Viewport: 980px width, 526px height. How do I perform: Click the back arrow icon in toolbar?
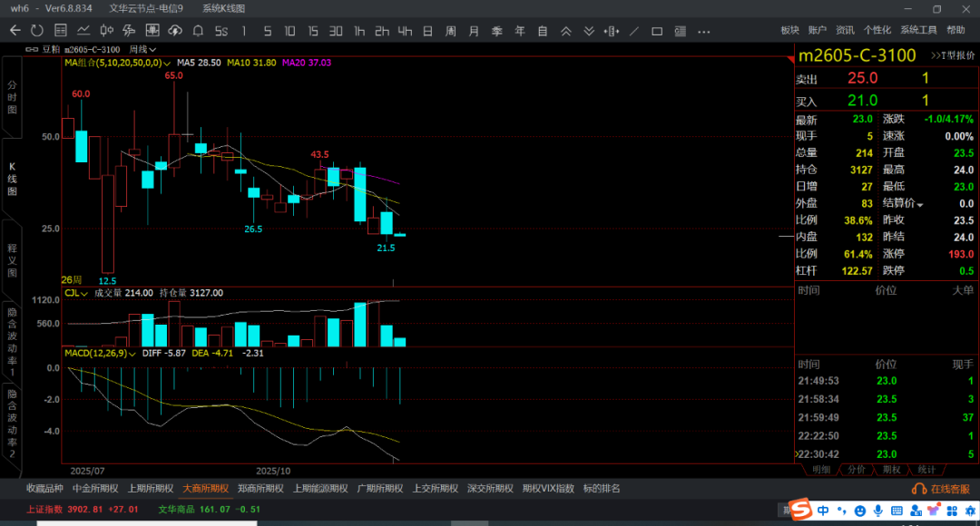(15, 31)
